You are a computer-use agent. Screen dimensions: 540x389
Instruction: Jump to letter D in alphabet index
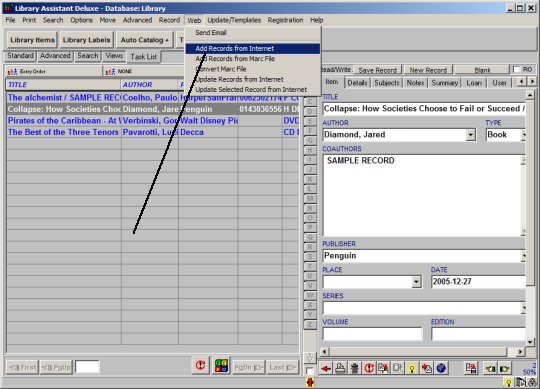pos(310,112)
